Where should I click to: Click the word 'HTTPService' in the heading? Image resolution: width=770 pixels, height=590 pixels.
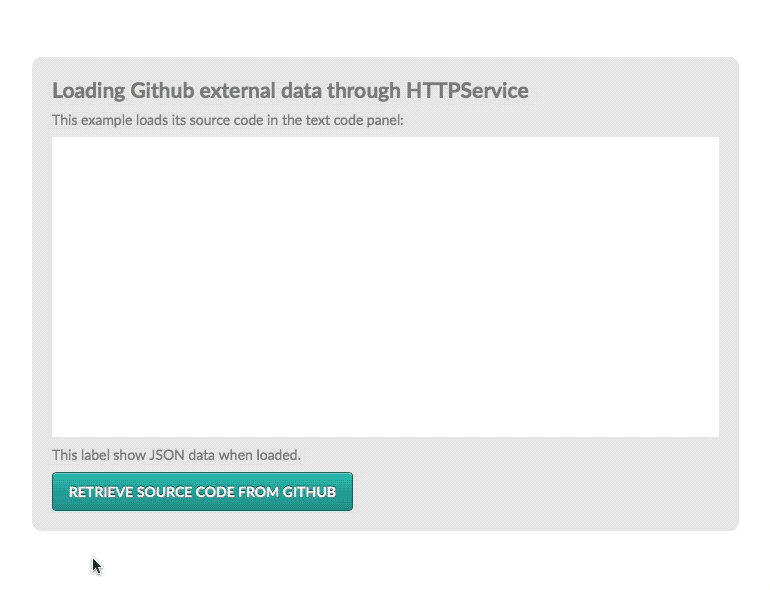coord(467,91)
